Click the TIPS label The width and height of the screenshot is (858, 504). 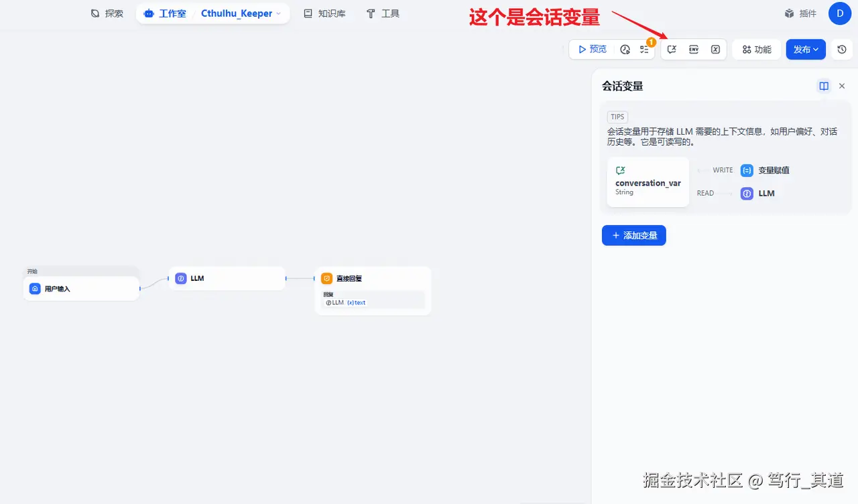(617, 117)
